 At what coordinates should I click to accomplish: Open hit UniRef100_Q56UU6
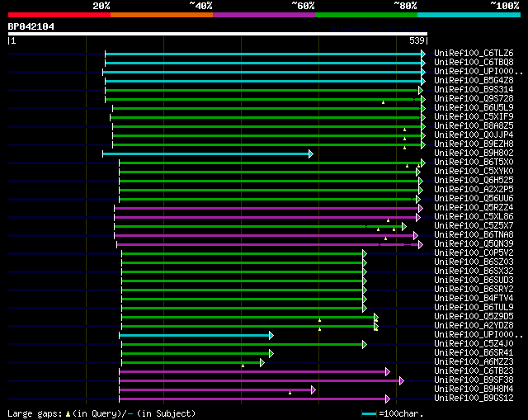[x=474, y=199]
